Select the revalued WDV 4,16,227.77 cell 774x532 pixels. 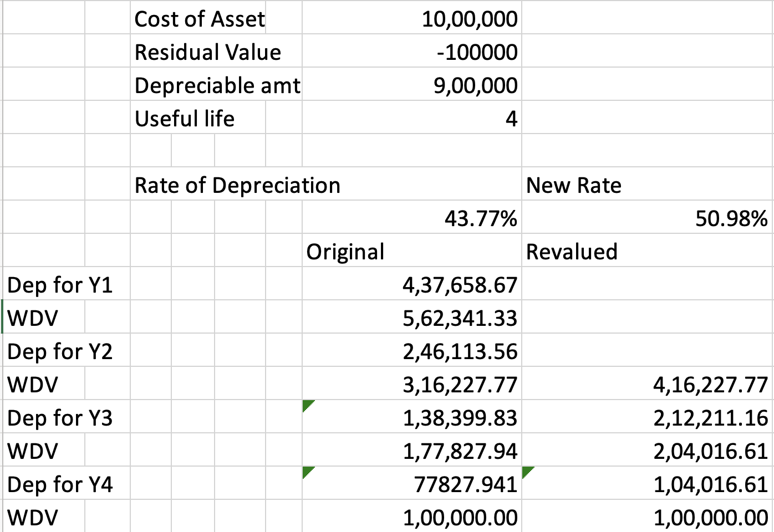710,385
